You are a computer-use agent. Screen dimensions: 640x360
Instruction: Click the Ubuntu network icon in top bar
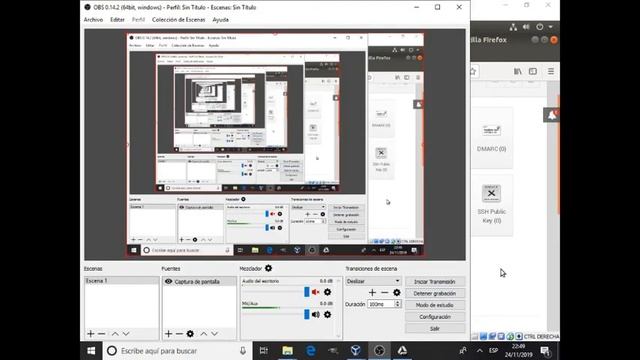point(513,27)
